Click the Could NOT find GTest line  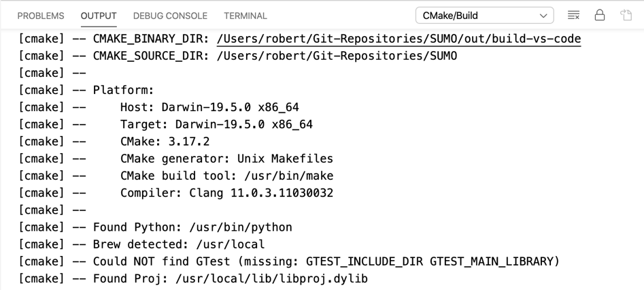pyautogui.click(x=326, y=261)
